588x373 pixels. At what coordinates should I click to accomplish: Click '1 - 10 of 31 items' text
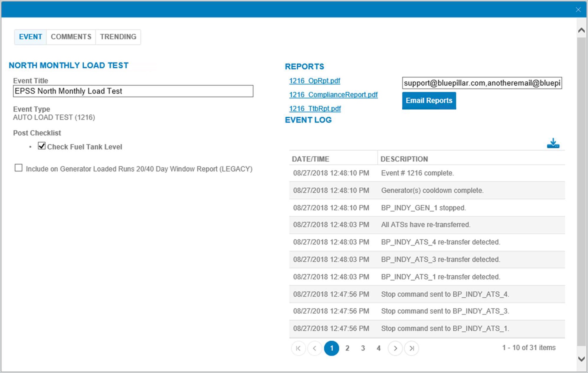click(x=529, y=348)
